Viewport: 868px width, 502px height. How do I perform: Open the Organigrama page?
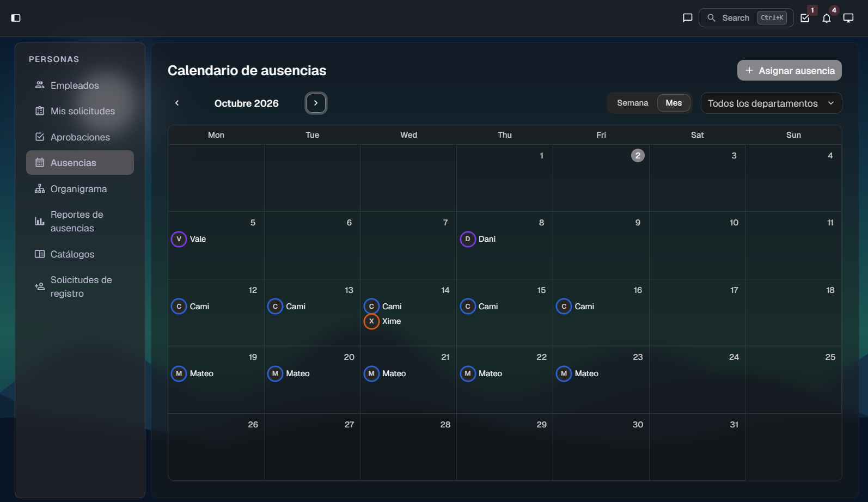click(80, 189)
